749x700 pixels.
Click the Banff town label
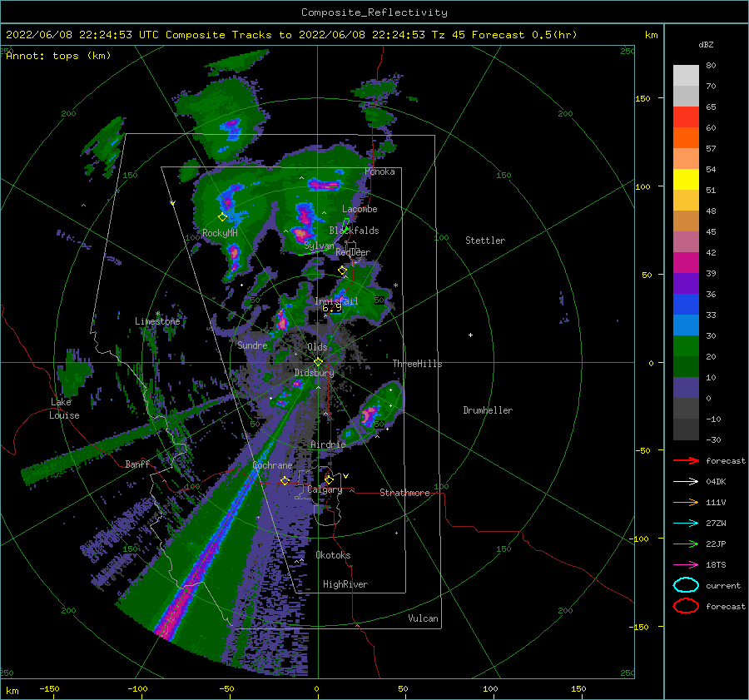137,464
